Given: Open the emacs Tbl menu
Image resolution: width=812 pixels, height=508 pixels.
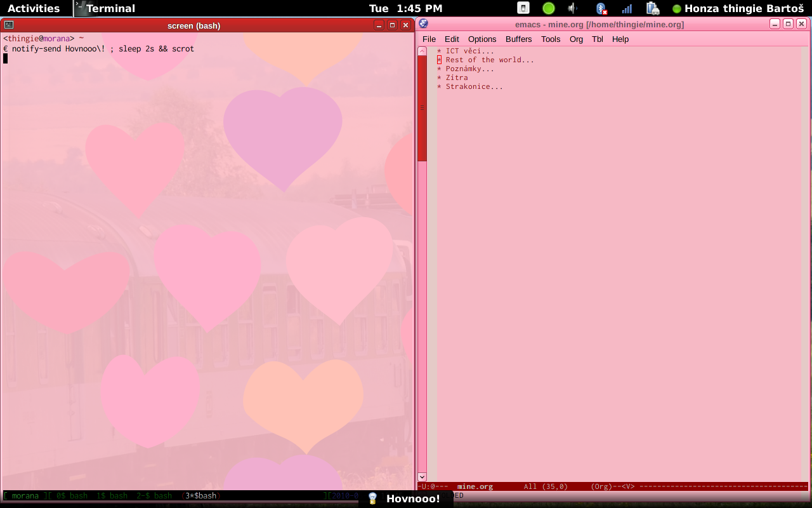Looking at the screenshot, I should pos(598,39).
